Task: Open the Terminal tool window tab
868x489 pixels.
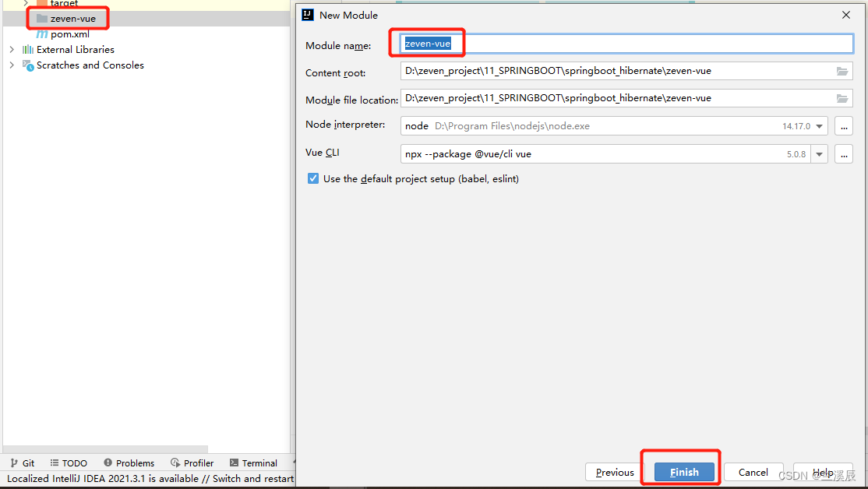Action: [x=253, y=463]
